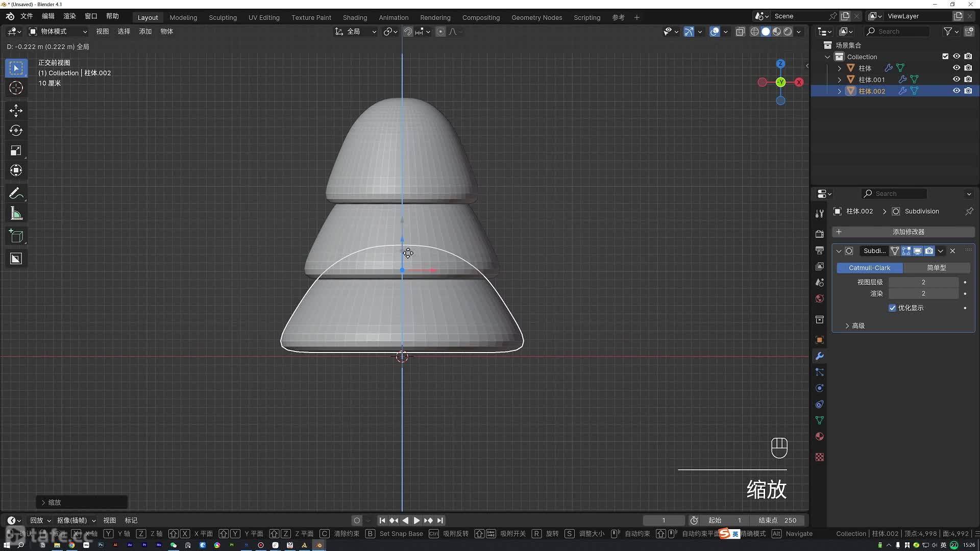Select the Measure tool

(16, 214)
